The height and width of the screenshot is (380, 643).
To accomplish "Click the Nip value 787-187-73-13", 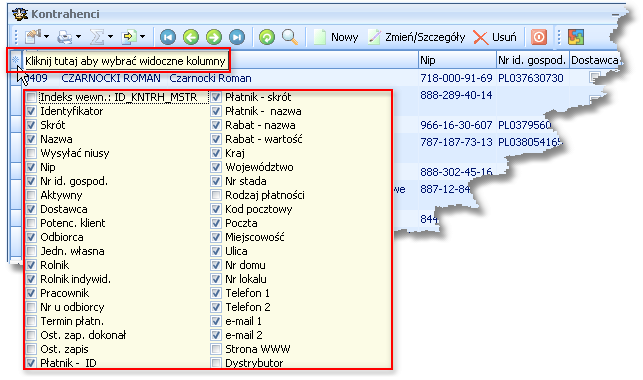I will pos(456,142).
